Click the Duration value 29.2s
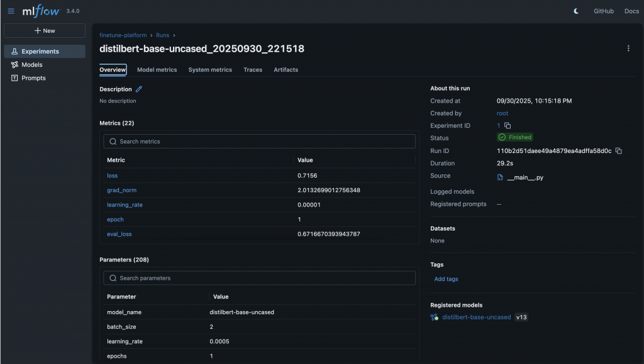This screenshot has width=644, height=364. (x=505, y=163)
